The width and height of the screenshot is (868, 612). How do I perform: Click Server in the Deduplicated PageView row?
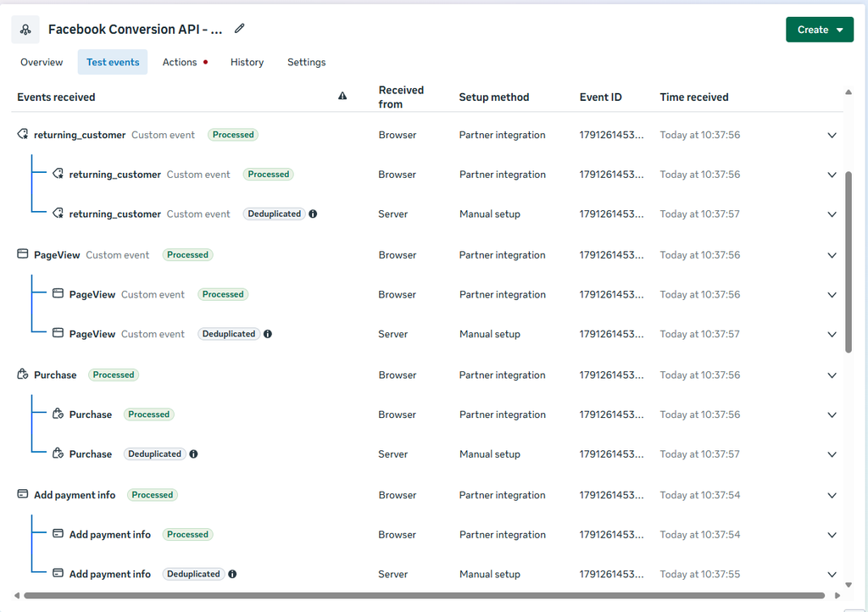[393, 334]
